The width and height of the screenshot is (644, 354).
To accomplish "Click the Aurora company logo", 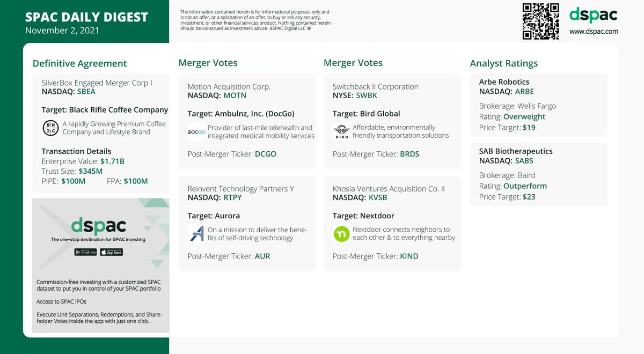I will 196,234.
